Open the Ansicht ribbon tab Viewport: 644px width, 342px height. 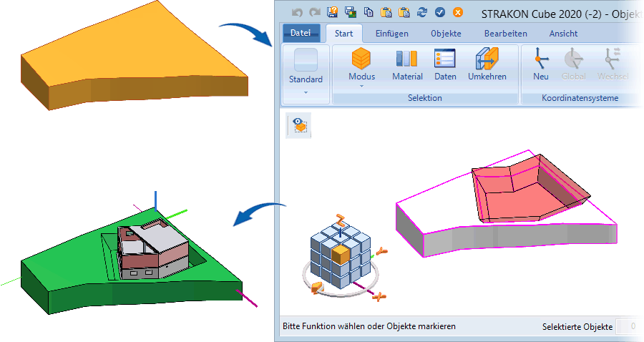pyautogui.click(x=563, y=33)
